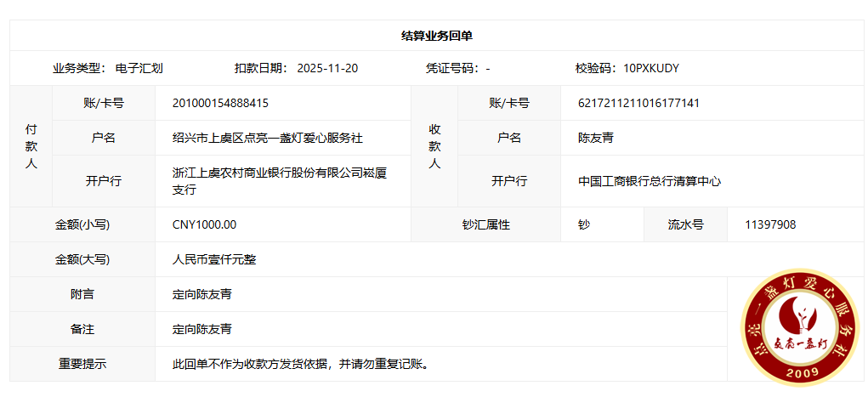Click the 定向陈友青 text in 附言 row

(x=202, y=294)
